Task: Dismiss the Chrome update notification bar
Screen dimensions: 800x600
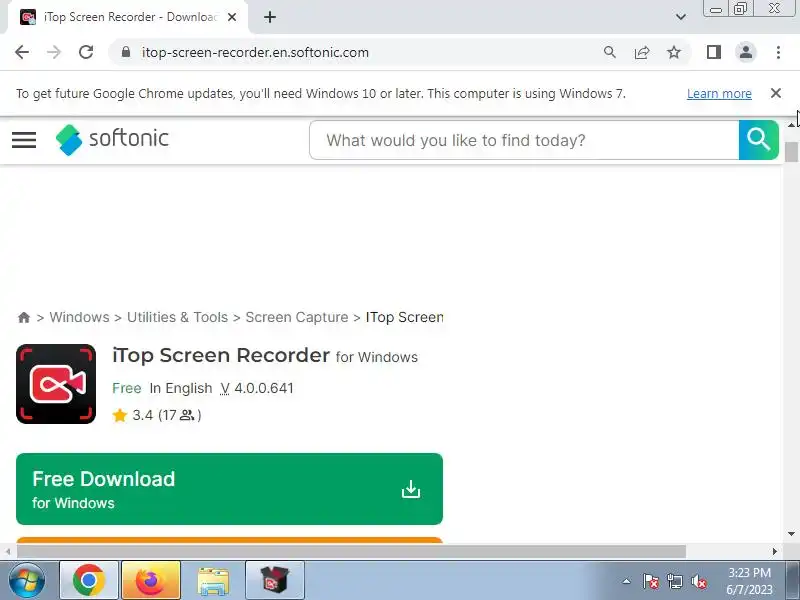Action: (x=776, y=93)
